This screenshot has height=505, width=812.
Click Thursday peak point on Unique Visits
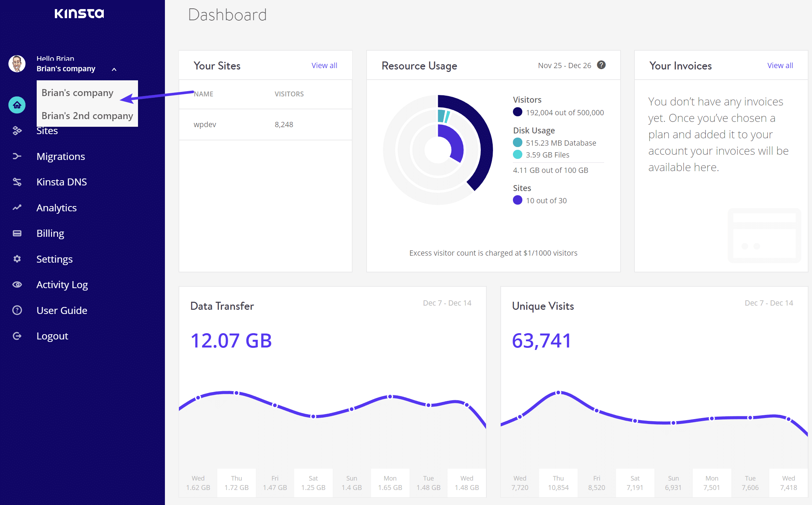(558, 393)
